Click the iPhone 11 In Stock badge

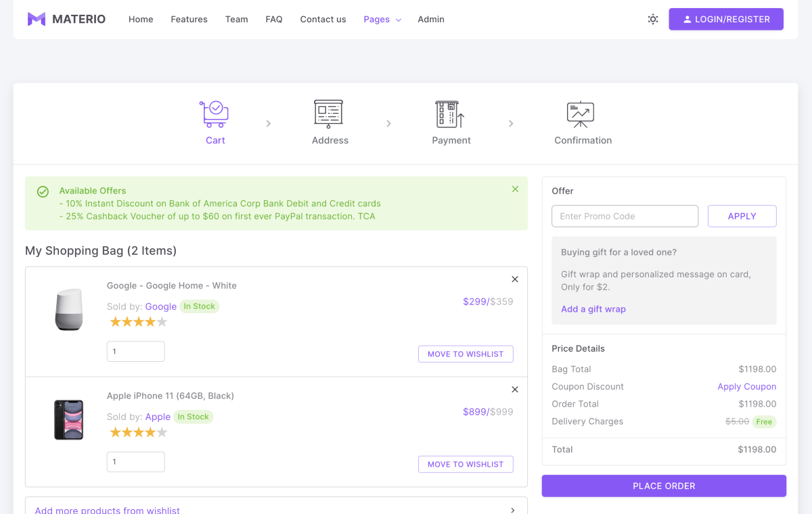click(x=193, y=417)
